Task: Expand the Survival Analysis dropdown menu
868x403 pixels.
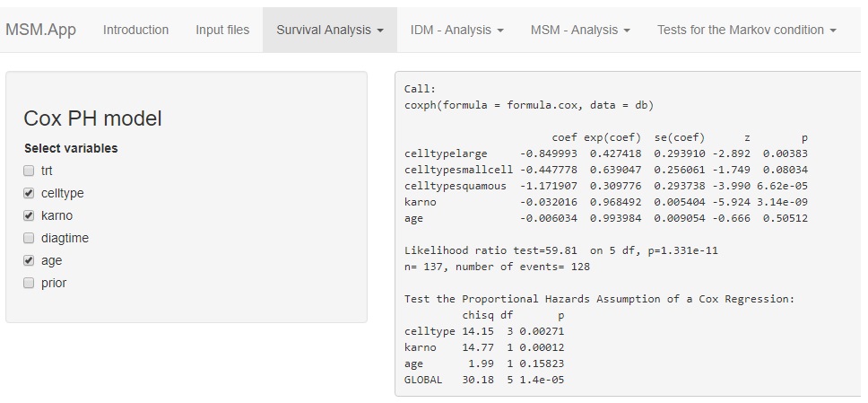Action: point(330,30)
